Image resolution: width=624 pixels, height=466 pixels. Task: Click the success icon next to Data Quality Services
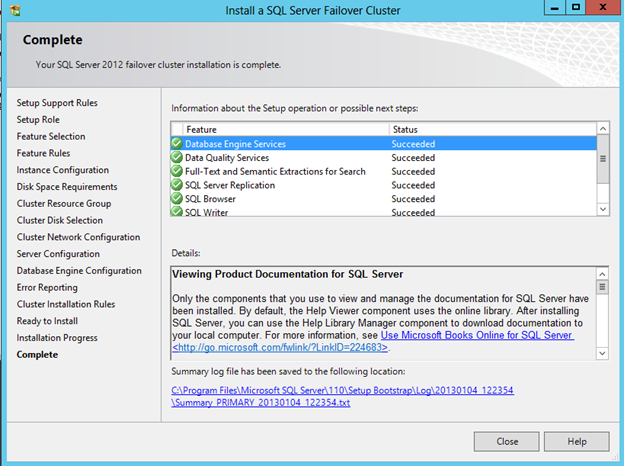coord(177,158)
